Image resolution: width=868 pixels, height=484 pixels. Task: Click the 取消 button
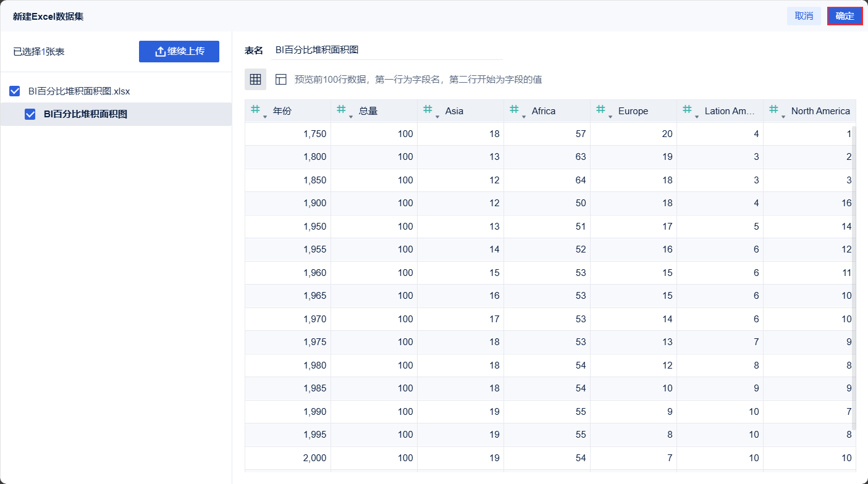[x=804, y=16]
